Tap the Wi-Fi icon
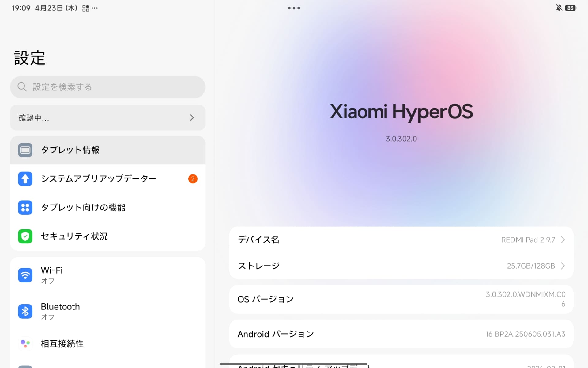The image size is (588, 368). click(25, 275)
